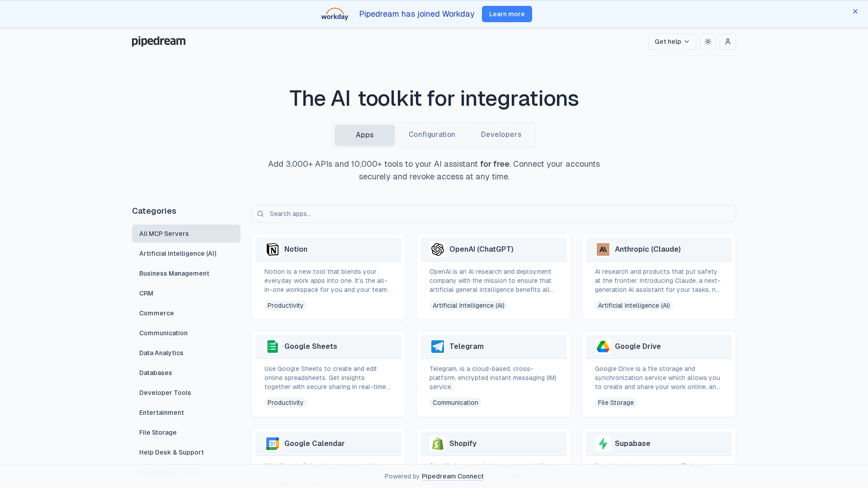Open the Pipedream Connect link
Screen dimensions: 868x488
point(452,476)
